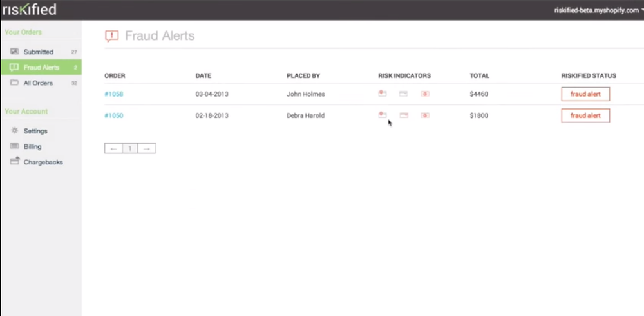The image size is (644, 316).
Task: Click the Chargebacks icon in sidebar
Action: [x=15, y=161]
